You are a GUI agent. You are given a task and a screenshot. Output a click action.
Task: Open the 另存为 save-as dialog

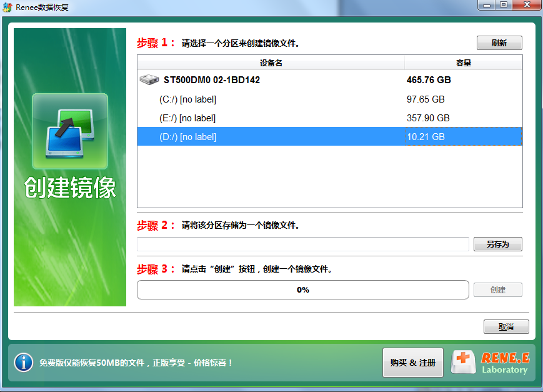pos(497,244)
